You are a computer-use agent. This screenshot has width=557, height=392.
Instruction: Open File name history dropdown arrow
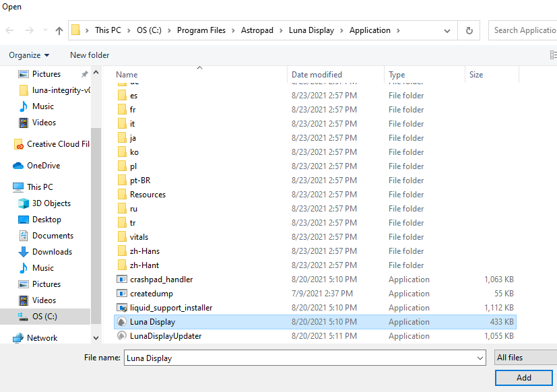(x=480, y=358)
